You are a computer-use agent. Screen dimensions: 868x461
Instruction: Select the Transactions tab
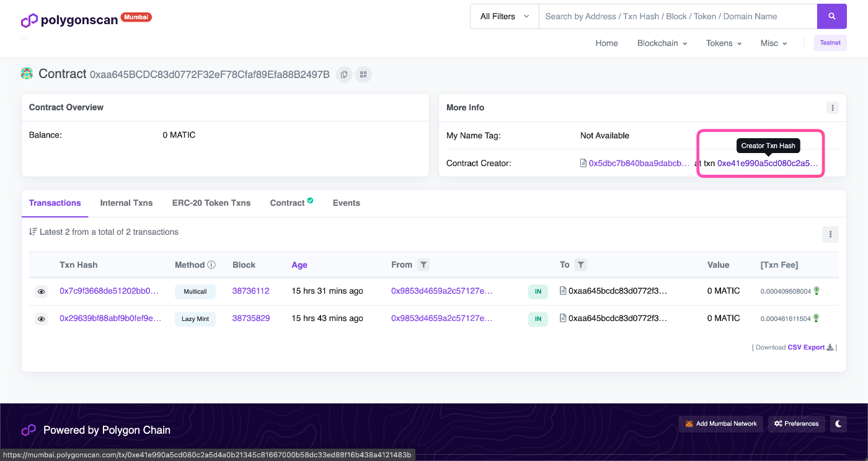point(55,203)
